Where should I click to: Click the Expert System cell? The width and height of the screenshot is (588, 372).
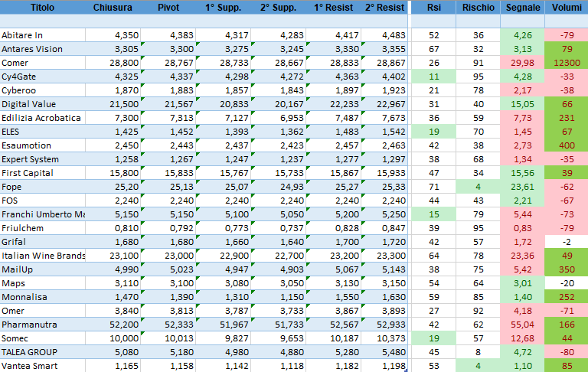[x=42, y=159]
